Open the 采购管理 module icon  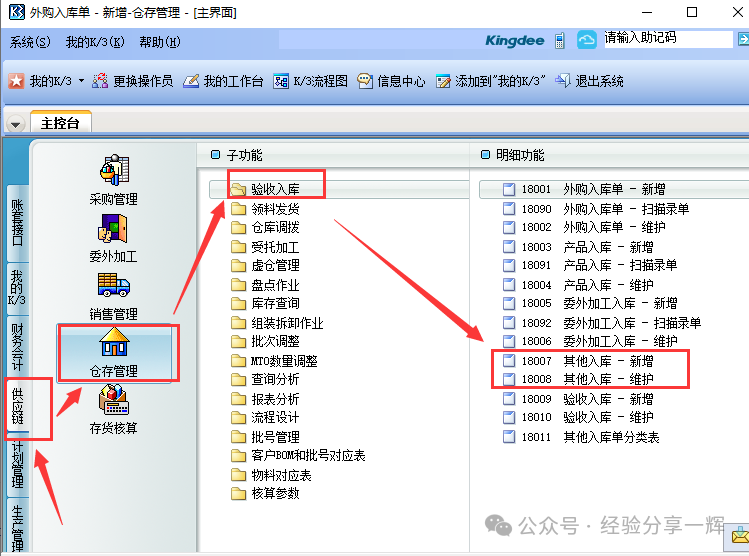point(113,172)
